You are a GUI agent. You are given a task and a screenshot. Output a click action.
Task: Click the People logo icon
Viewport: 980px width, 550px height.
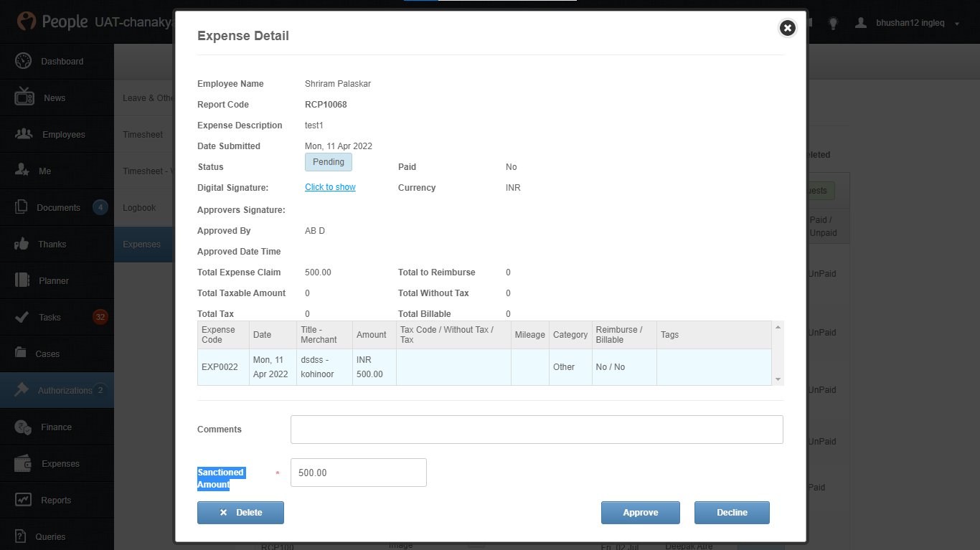click(x=27, y=22)
